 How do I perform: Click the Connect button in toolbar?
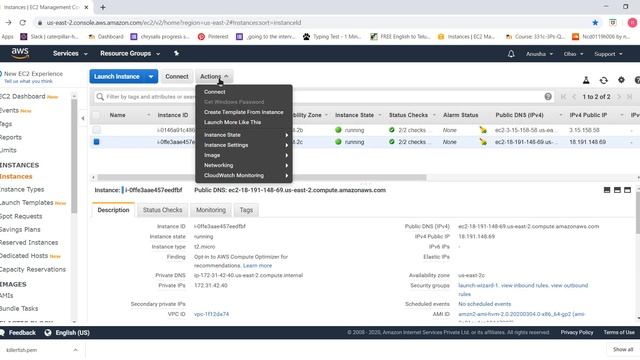tap(177, 76)
